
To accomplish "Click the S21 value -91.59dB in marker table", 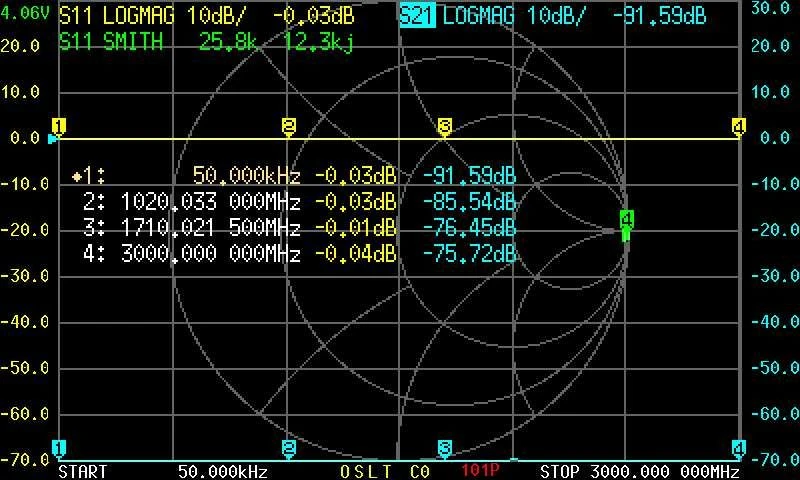I will click(x=469, y=175).
